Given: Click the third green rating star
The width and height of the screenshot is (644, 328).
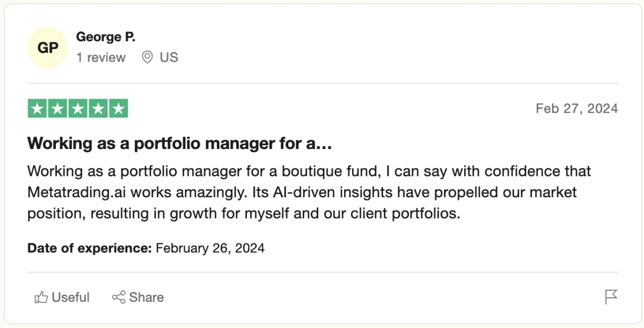Looking at the screenshot, I should tap(78, 109).
